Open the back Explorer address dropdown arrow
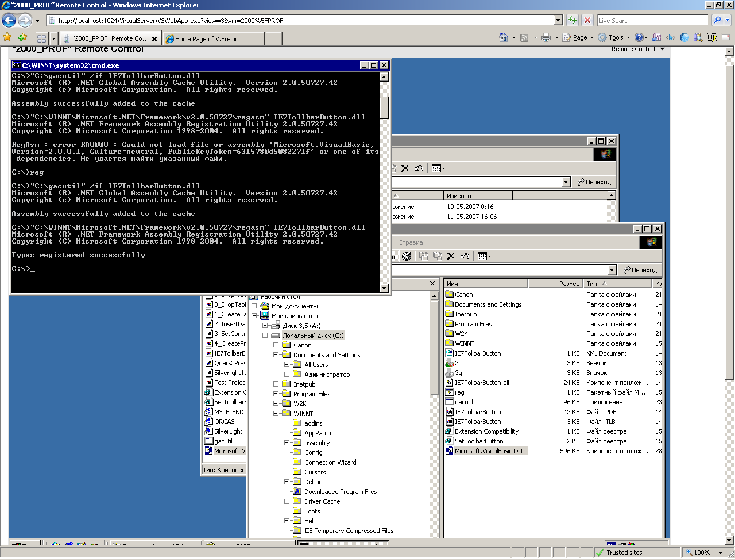The width and height of the screenshot is (735, 560). (566, 182)
